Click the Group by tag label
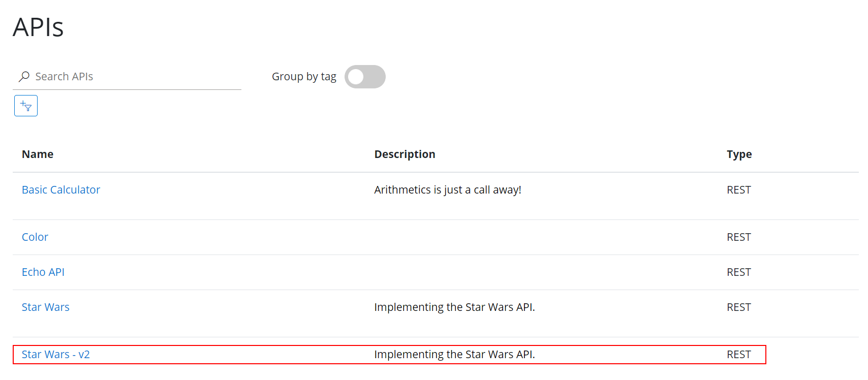This screenshot has height=380, width=868. click(x=304, y=77)
